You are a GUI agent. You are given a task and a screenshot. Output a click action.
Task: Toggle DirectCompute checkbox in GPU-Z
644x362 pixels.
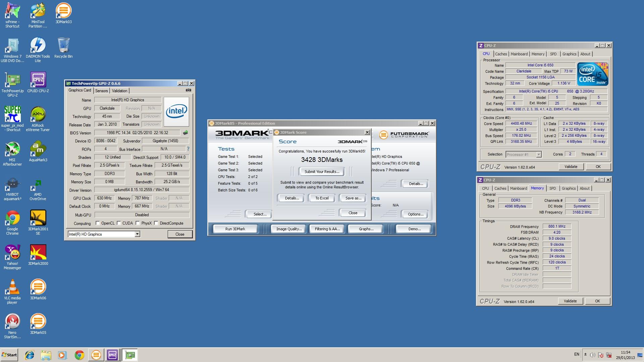click(156, 223)
